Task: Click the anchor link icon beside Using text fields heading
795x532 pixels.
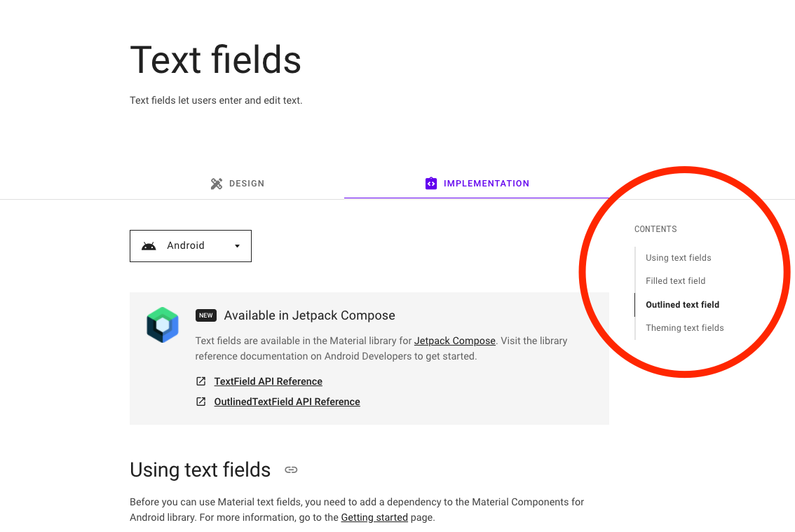Action: coord(291,470)
